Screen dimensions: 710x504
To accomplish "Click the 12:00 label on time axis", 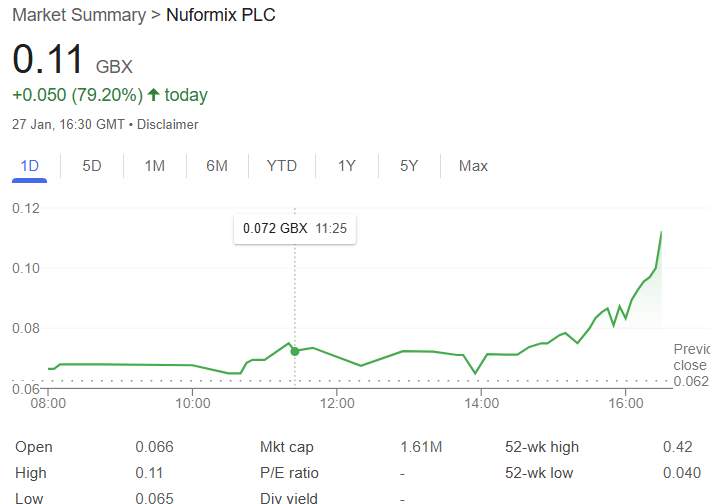I will tap(337, 403).
